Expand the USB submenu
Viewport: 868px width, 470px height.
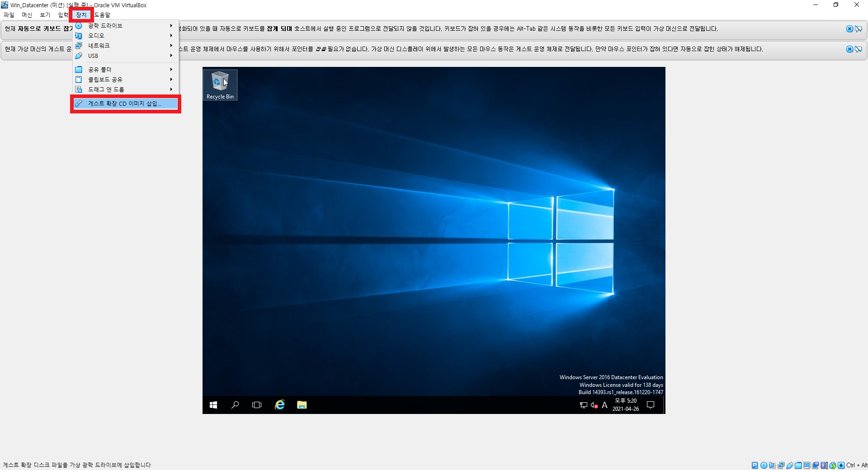(x=125, y=56)
